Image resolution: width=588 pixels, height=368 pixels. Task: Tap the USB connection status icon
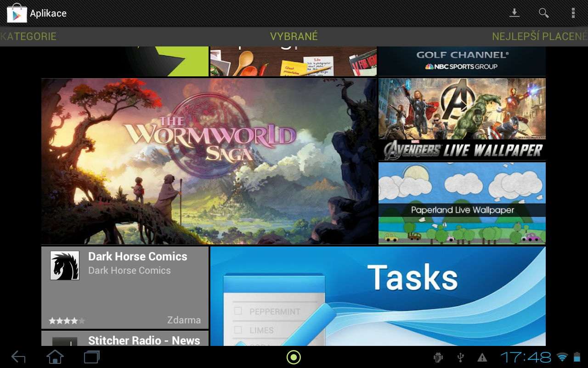(x=460, y=357)
